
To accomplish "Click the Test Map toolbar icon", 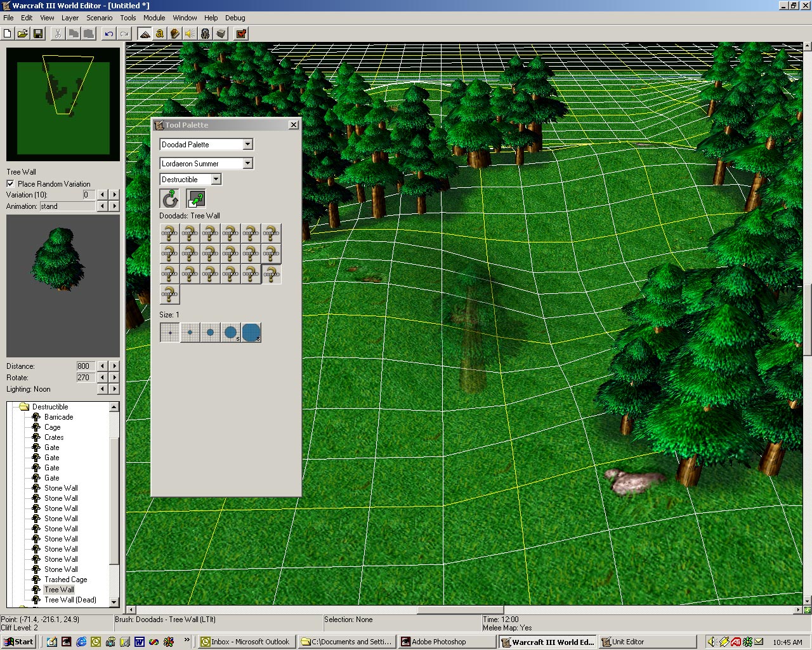I will tap(241, 34).
